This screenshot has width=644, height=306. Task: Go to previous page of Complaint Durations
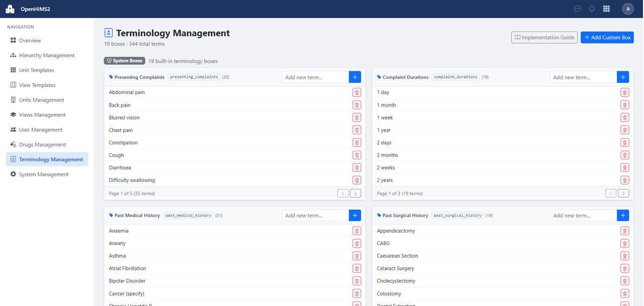pos(611,193)
